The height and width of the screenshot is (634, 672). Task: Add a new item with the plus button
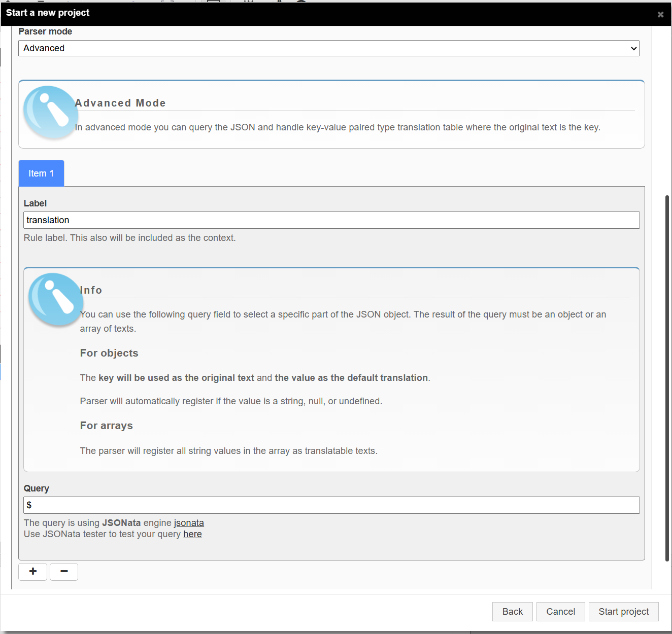pos(33,572)
